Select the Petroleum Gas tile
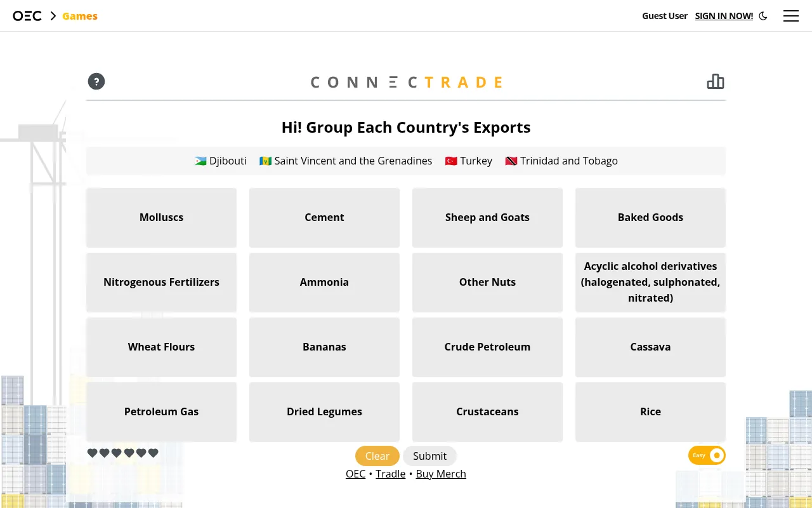 coord(161,411)
